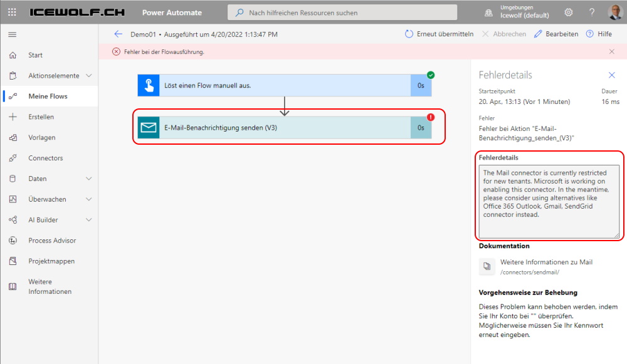627x364 pixels.
Task: Click the Überwachen chart icon
Action: point(13,199)
